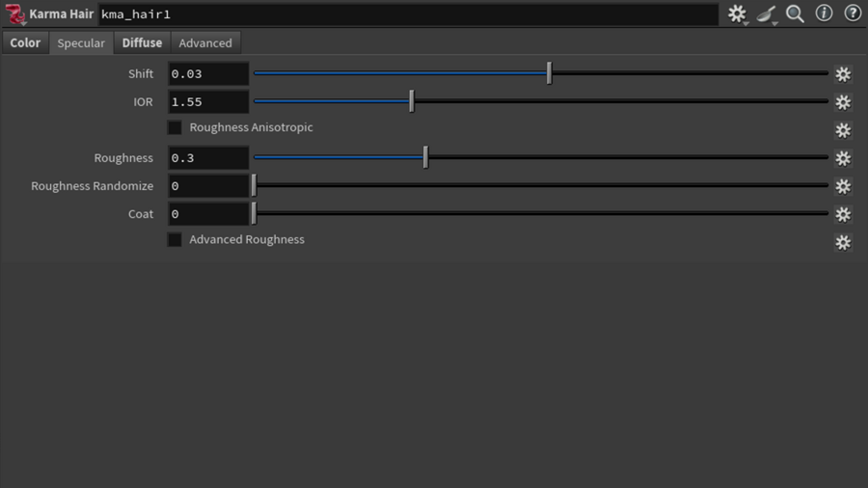Screen dimensions: 868x488
Task: Click the Coat slider handle
Action: click(254, 213)
